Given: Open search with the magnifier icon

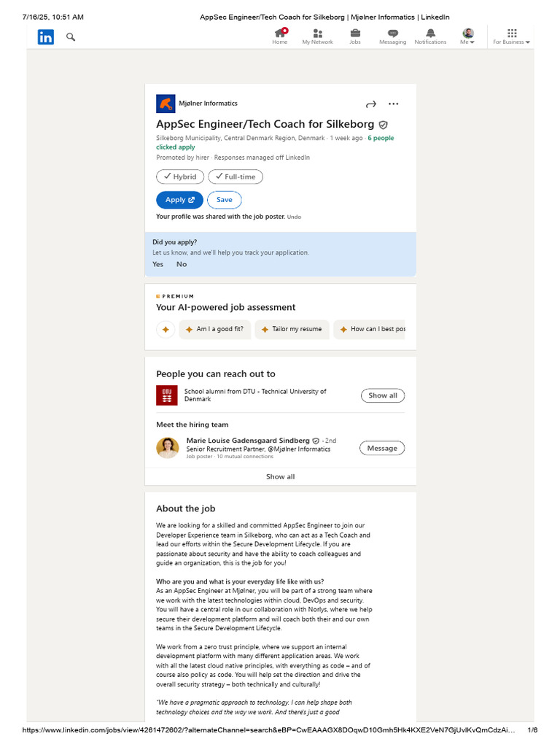Looking at the screenshot, I should tap(71, 36).
